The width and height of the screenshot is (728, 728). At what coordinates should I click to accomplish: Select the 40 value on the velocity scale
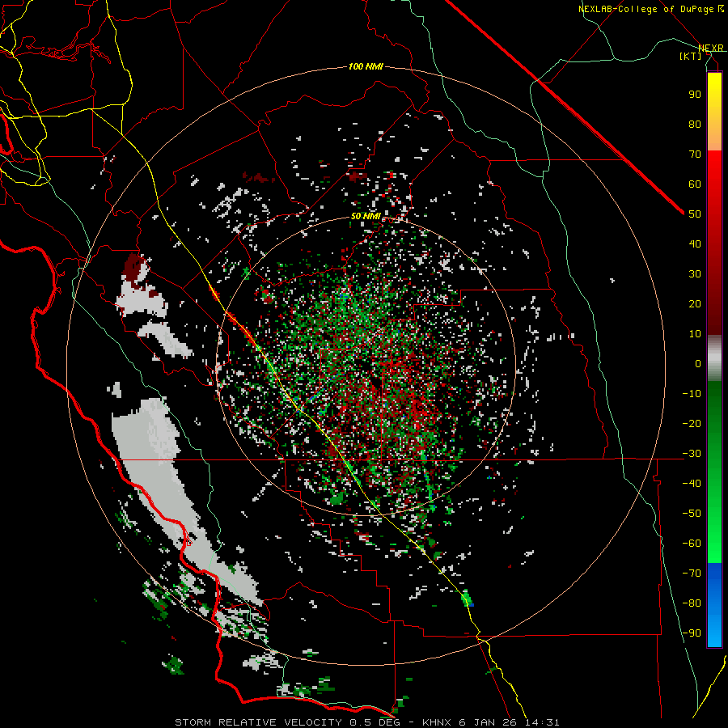tap(695, 244)
